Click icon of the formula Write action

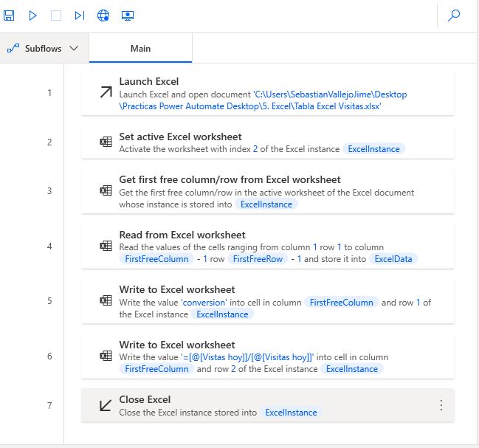click(x=106, y=356)
